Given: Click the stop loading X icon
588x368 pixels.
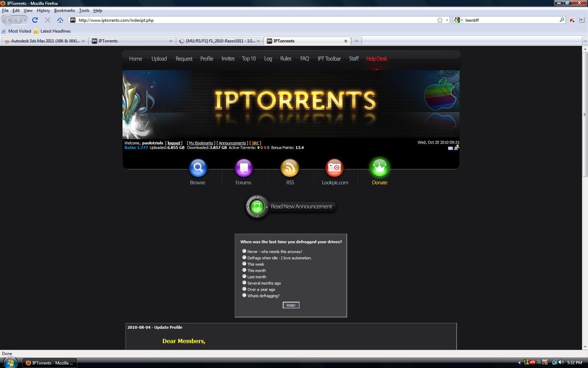Looking at the screenshot, I should [48, 20].
